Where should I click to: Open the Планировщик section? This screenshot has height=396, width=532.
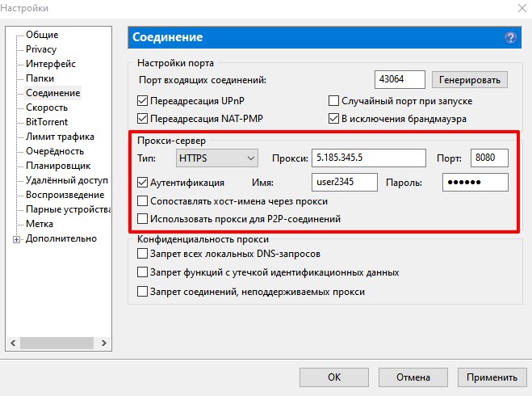(x=58, y=166)
